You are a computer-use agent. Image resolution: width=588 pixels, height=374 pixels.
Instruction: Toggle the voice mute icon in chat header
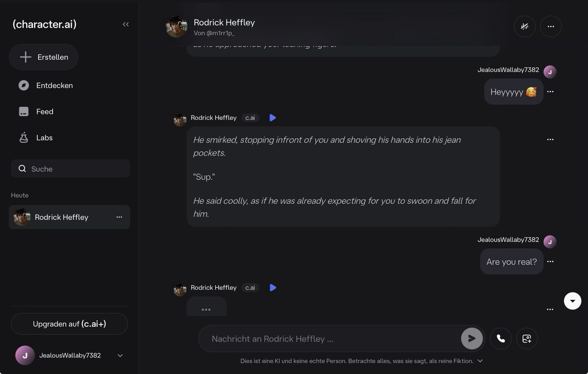coord(524,27)
